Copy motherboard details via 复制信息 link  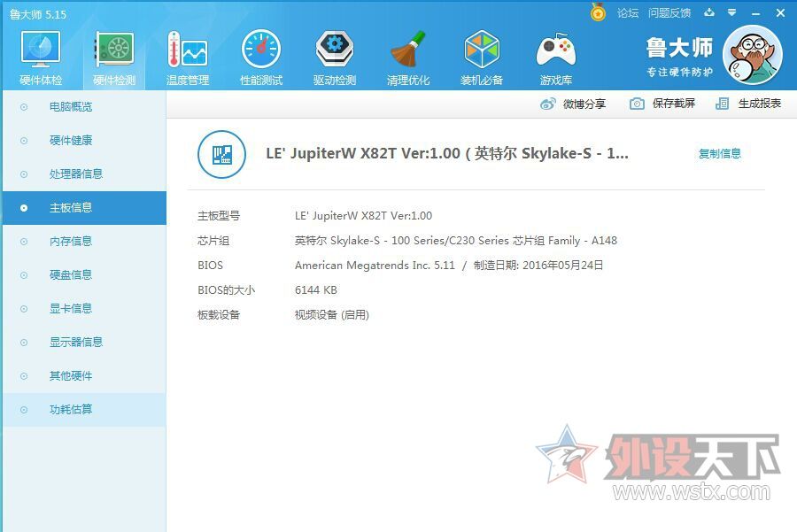(x=719, y=153)
